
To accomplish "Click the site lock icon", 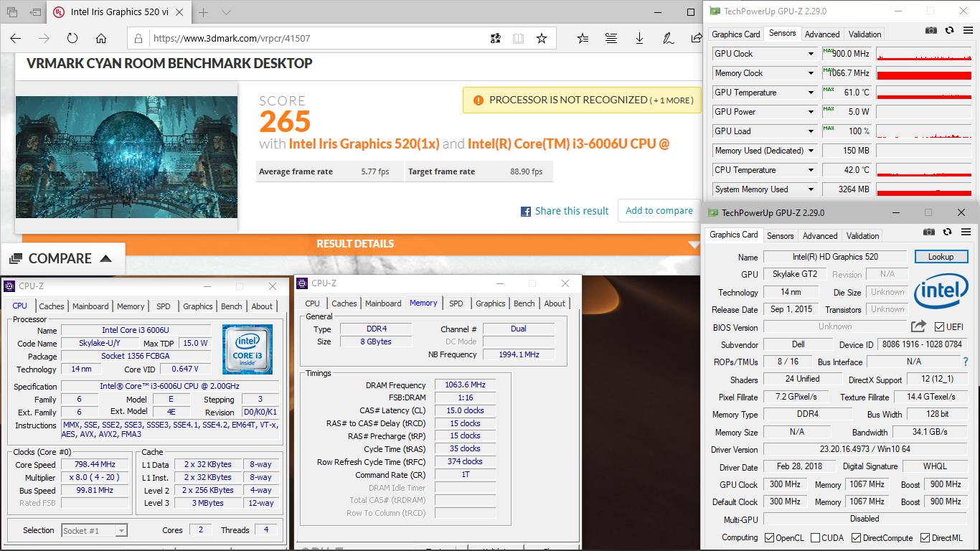I will 139,38.
